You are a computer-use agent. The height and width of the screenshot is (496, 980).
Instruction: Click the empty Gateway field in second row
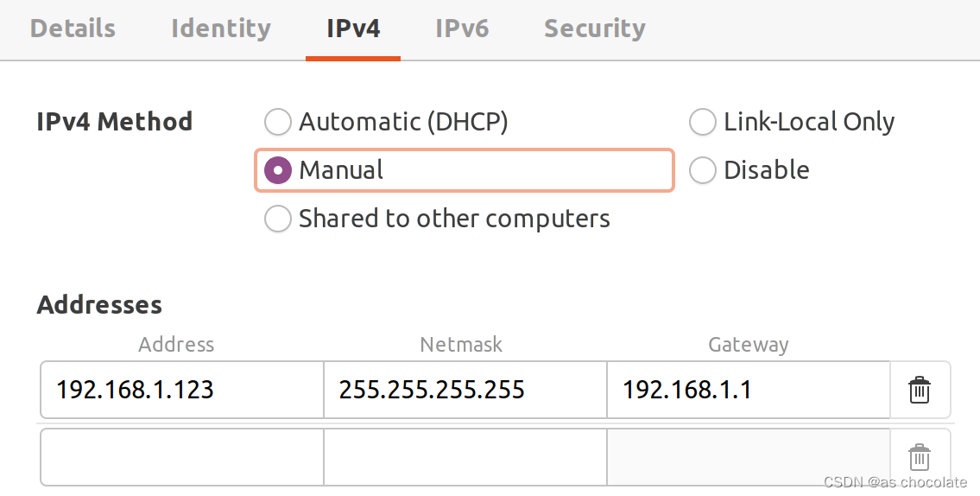click(x=748, y=457)
